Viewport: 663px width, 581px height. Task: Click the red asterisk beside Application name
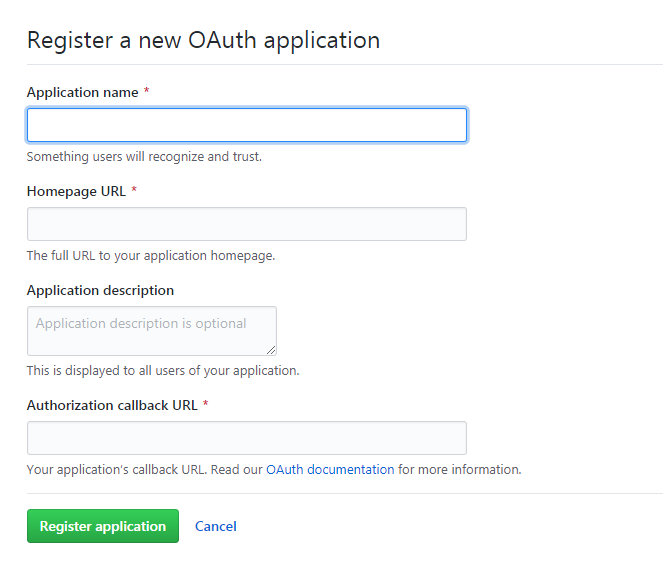point(147,92)
